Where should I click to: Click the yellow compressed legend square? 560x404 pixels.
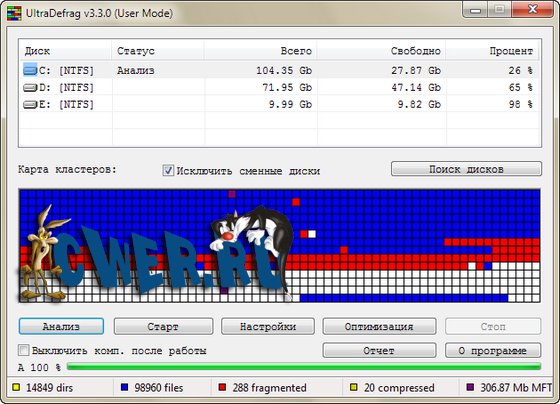354,387
